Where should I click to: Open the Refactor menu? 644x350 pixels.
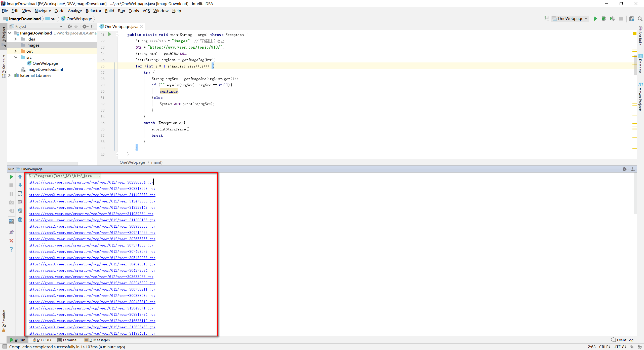[93, 11]
